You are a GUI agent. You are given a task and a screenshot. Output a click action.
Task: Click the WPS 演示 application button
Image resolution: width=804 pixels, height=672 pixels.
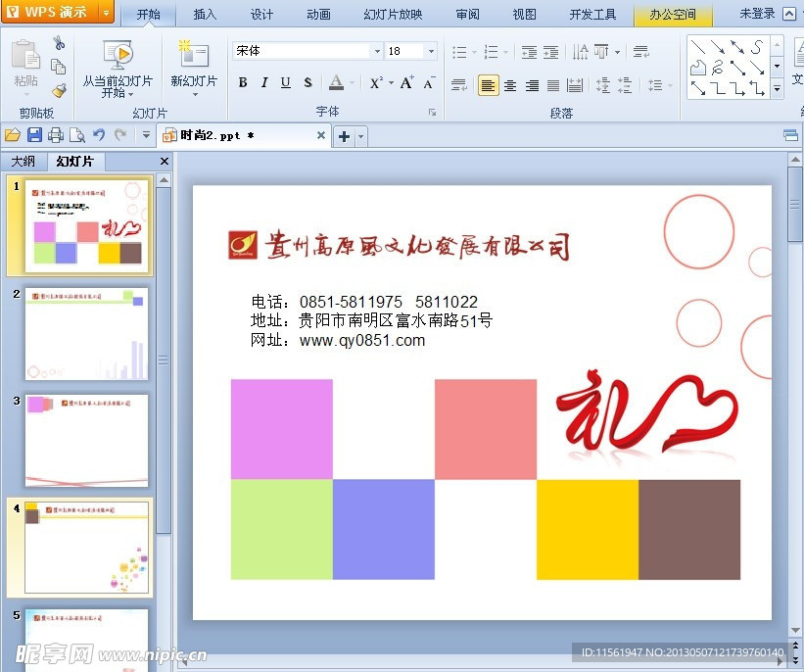58,12
